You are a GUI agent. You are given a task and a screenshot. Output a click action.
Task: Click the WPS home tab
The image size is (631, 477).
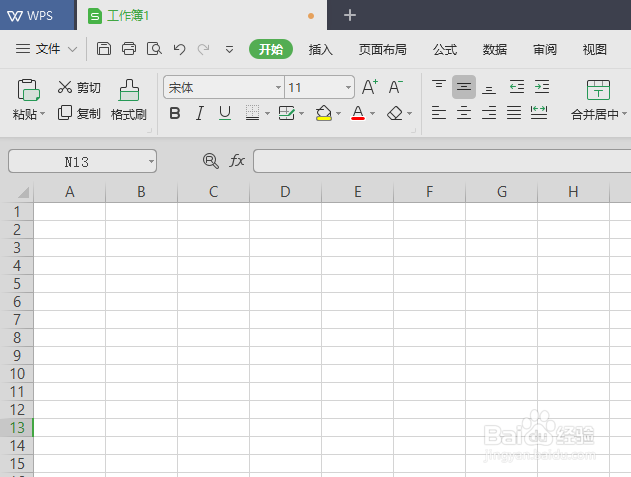pyautogui.click(x=38, y=15)
